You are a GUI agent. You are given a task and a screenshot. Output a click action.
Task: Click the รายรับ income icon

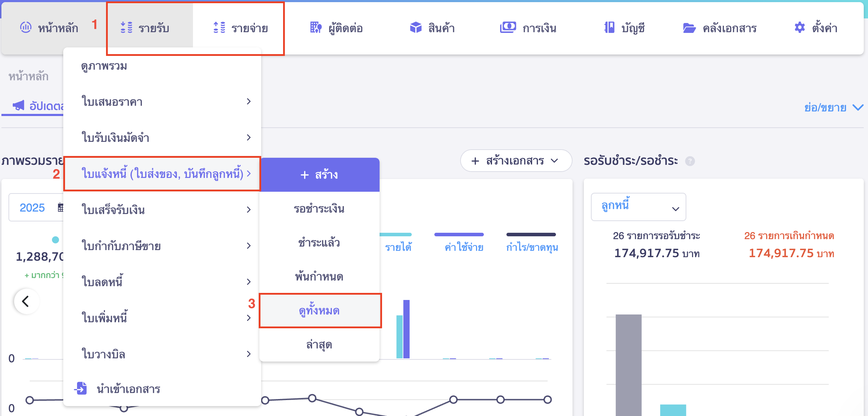[x=126, y=27]
